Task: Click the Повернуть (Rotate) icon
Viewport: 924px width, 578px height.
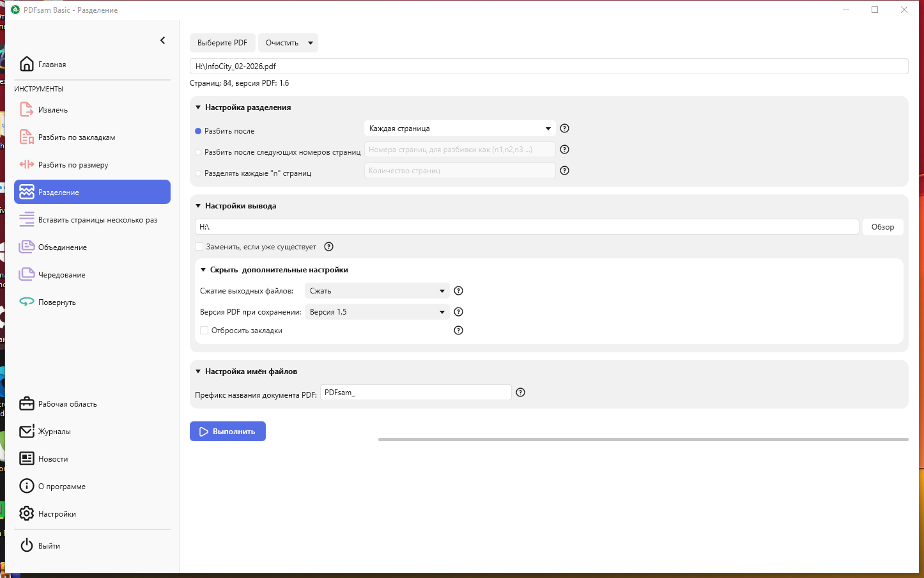Action: click(x=26, y=302)
